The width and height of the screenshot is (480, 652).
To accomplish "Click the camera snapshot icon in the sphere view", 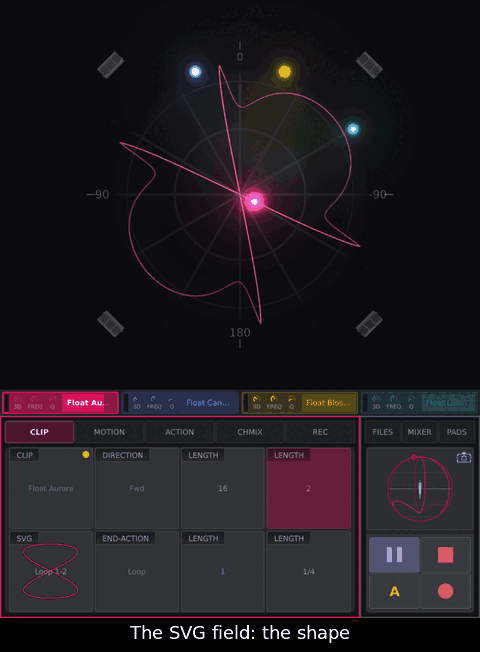I will pyautogui.click(x=464, y=458).
